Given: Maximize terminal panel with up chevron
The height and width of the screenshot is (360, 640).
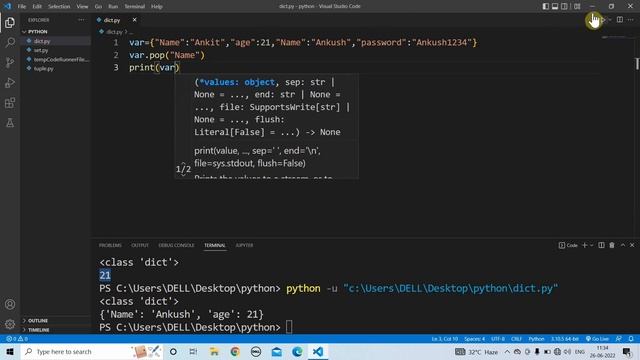Looking at the screenshot, I should (x=622, y=245).
